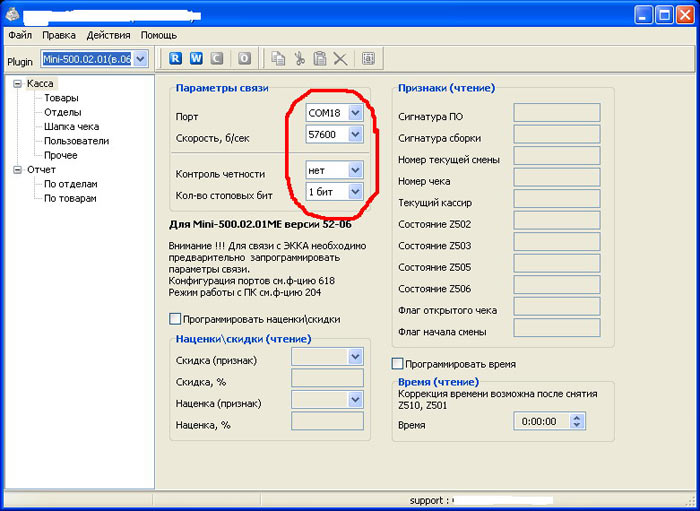Viewport: 700px width, 511px height.
Task: Click the Copy toolbar icon
Action: [x=278, y=59]
